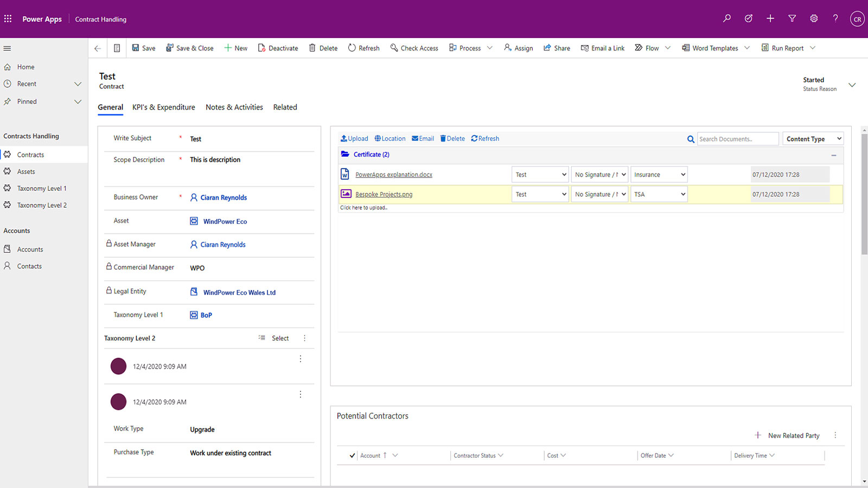Expand the Recent section in sidebar
868x488 pixels.
point(78,84)
